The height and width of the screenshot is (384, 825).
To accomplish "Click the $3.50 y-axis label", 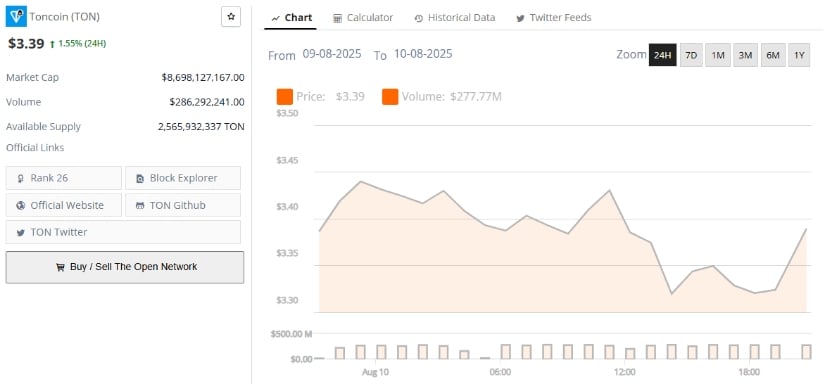I will [287, 113].
